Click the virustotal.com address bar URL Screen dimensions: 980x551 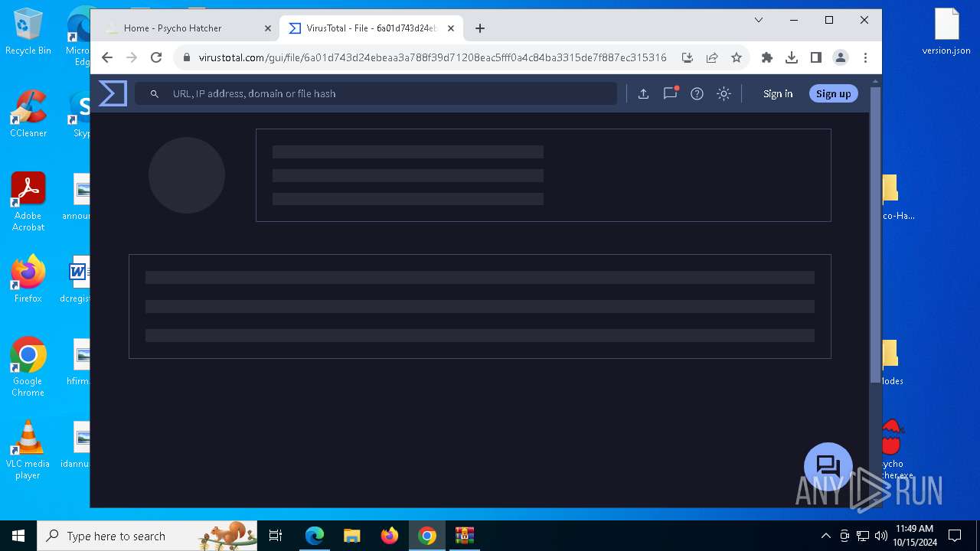tap(433, 57)
